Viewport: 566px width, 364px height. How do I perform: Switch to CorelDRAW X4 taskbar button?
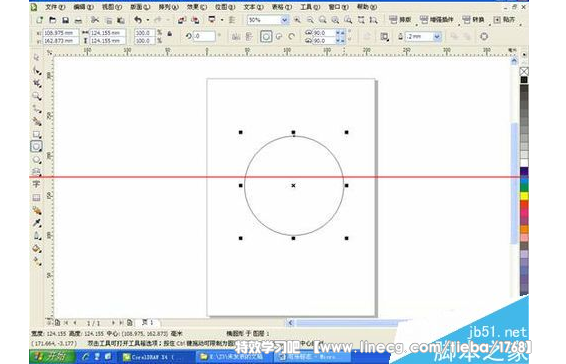157,357
